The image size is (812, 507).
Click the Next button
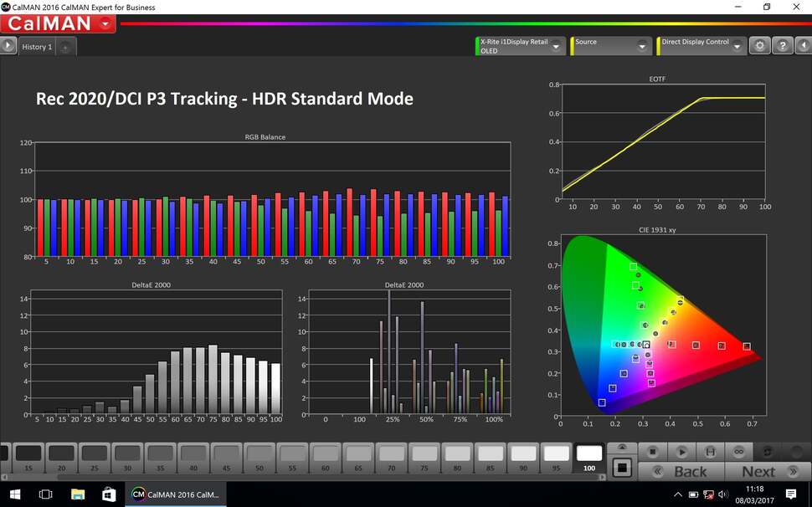(758, 471)
